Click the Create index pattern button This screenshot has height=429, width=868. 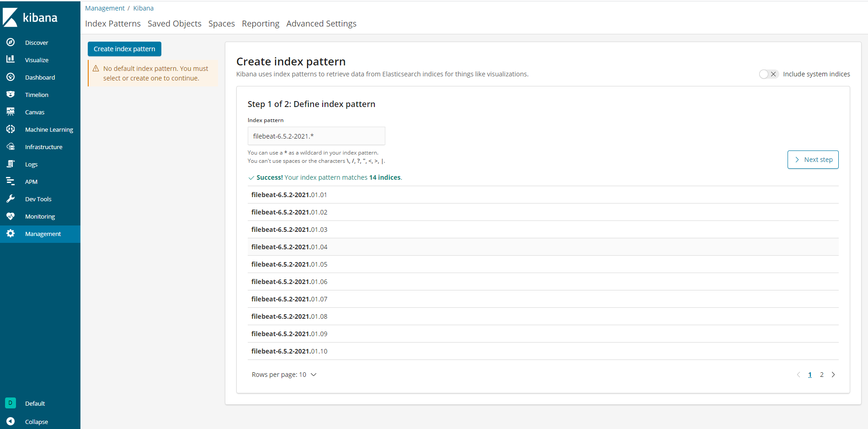124,49
